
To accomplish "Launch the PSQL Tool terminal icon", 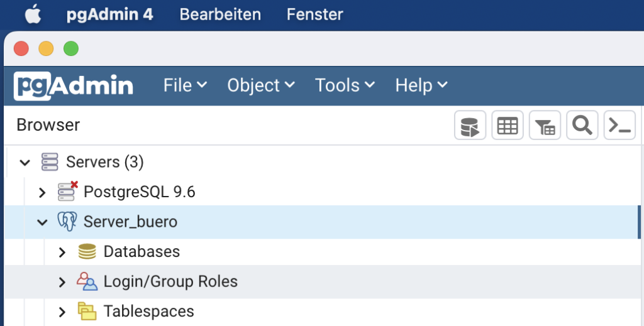I will (x=619, y=126).
